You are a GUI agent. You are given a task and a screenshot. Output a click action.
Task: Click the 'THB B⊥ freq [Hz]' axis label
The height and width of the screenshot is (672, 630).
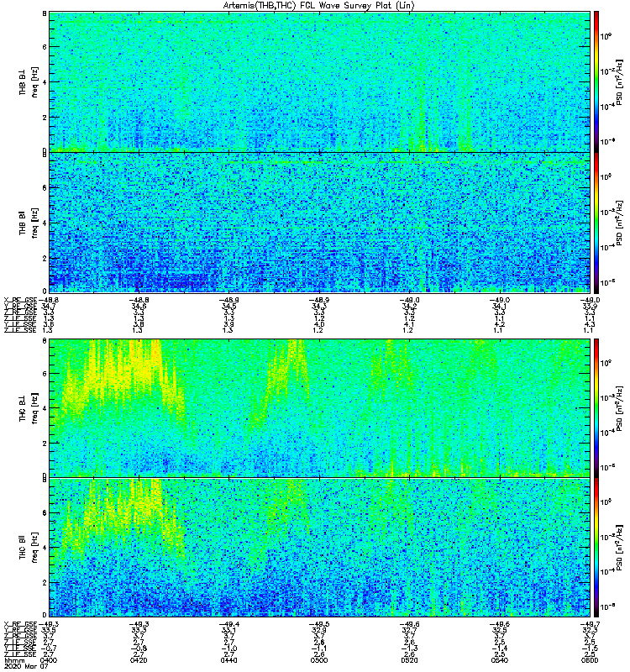point(29,81)
